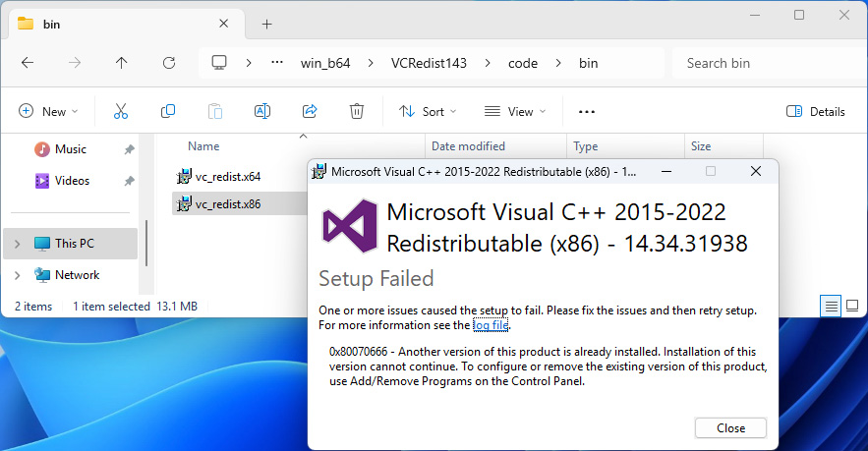Select the vc_redist.x64 file
This screenshot has width=868, height=451.
227,177
